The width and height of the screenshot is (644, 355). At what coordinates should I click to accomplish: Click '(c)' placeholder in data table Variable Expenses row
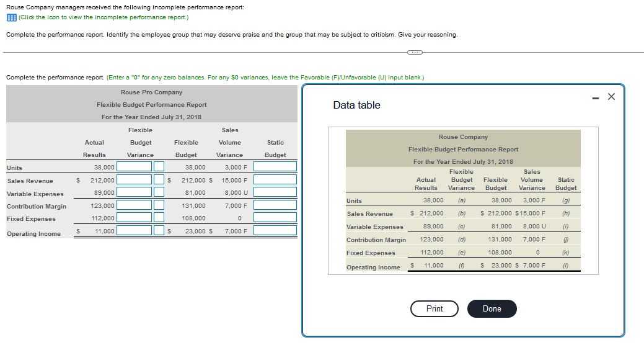point(462,227)
